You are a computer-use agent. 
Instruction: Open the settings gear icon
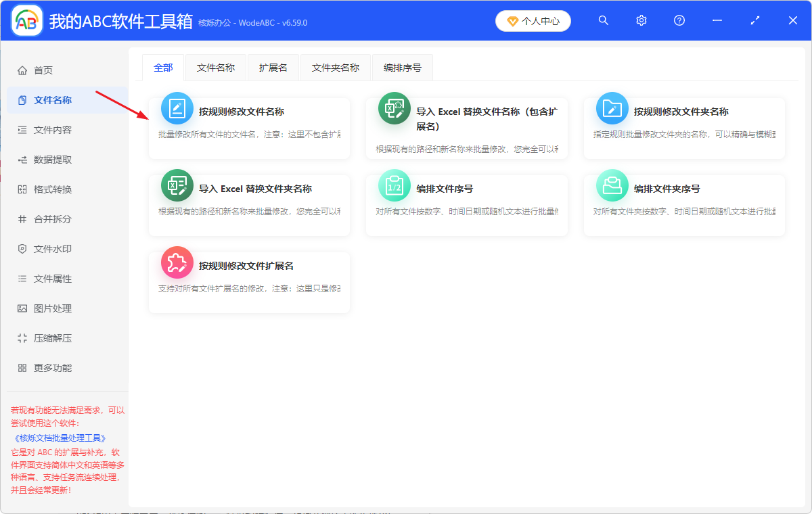[641, 20]
